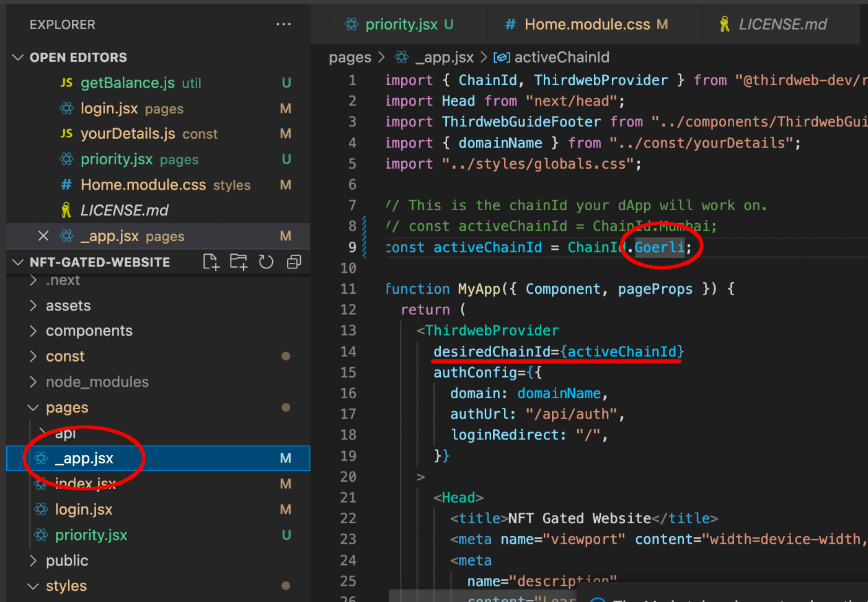Click desiredChainId attribute on line 14
The height and width of the screenshot is (602, 868).
pyautogui.click(x=492, y=352)
